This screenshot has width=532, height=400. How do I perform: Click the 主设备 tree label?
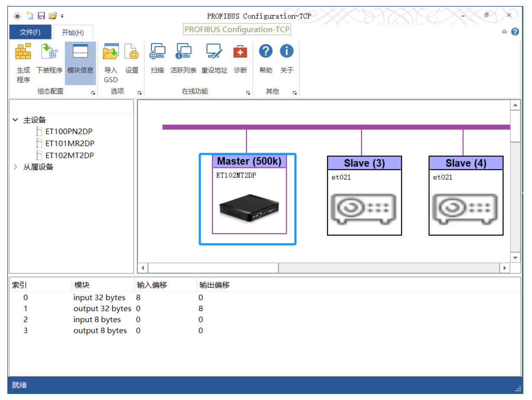[x=35, y=120]
